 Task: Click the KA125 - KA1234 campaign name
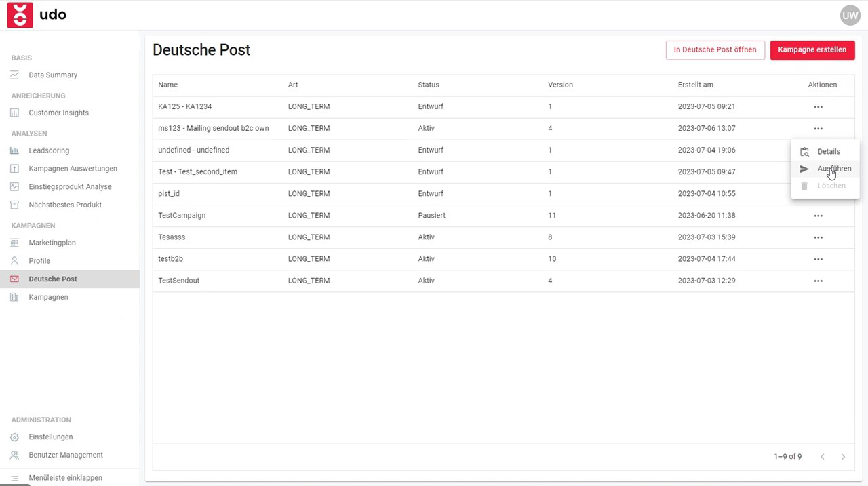click(x=185, y=106)
